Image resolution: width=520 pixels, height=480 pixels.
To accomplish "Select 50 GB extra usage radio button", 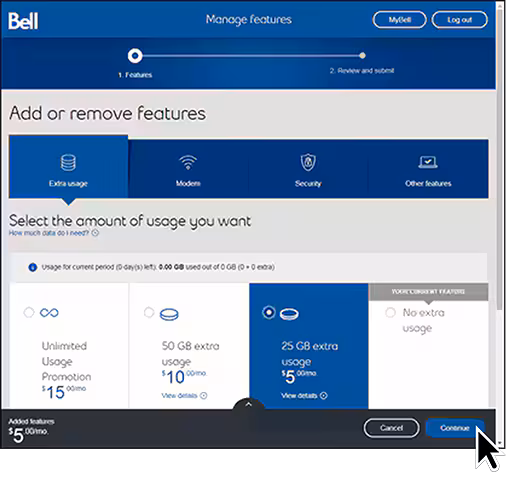I will pos(149,312).
